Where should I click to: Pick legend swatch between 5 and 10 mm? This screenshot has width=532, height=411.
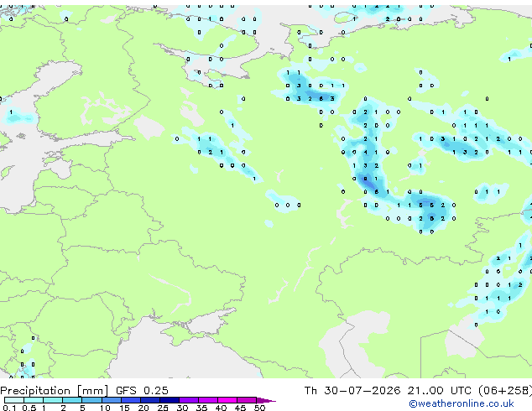coord(91,400)
